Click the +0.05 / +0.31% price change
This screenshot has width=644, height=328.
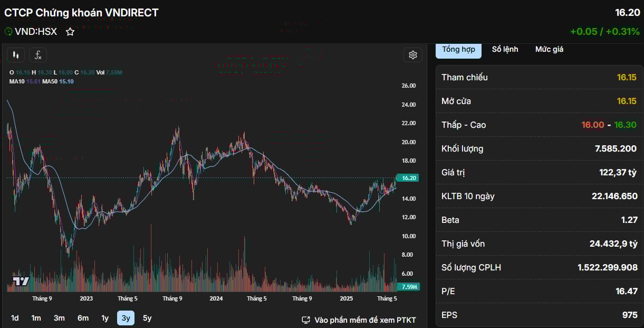pos(605,32)
